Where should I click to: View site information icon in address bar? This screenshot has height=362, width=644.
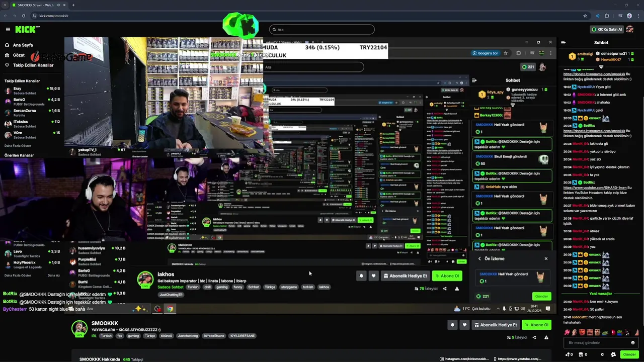[x=34, y=16]
